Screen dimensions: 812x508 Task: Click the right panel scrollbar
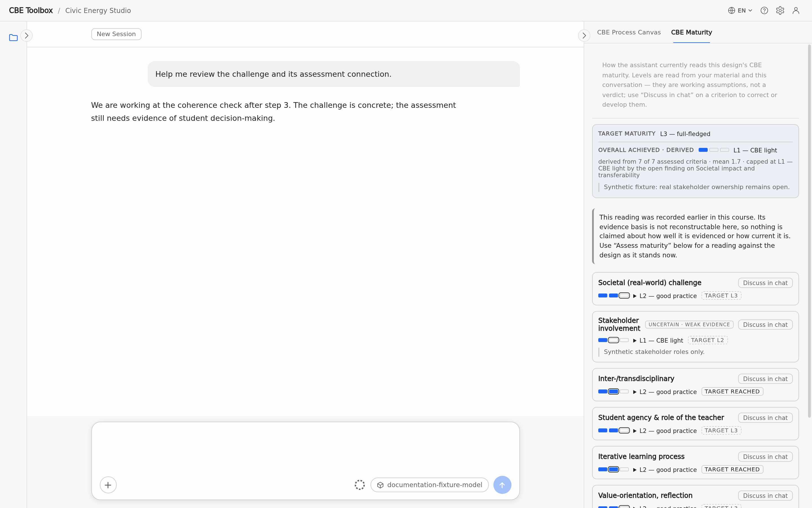click(x=809, y=231)
